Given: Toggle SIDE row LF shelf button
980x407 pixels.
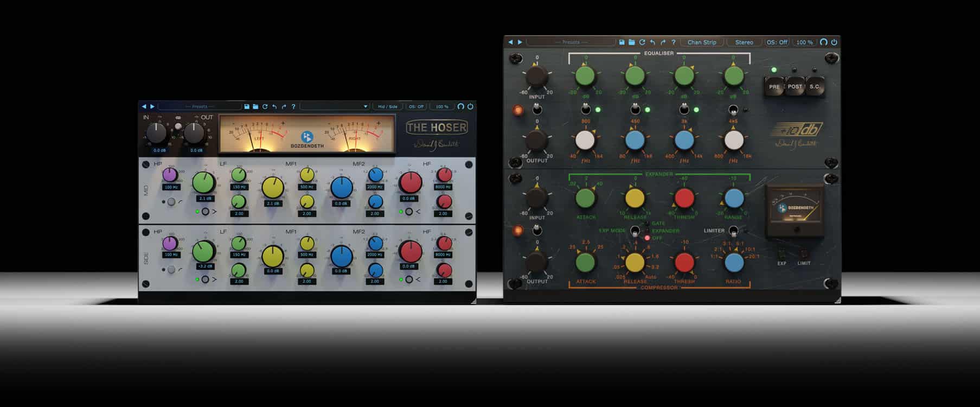Looking at the screenshot, I should click(205, 279).
